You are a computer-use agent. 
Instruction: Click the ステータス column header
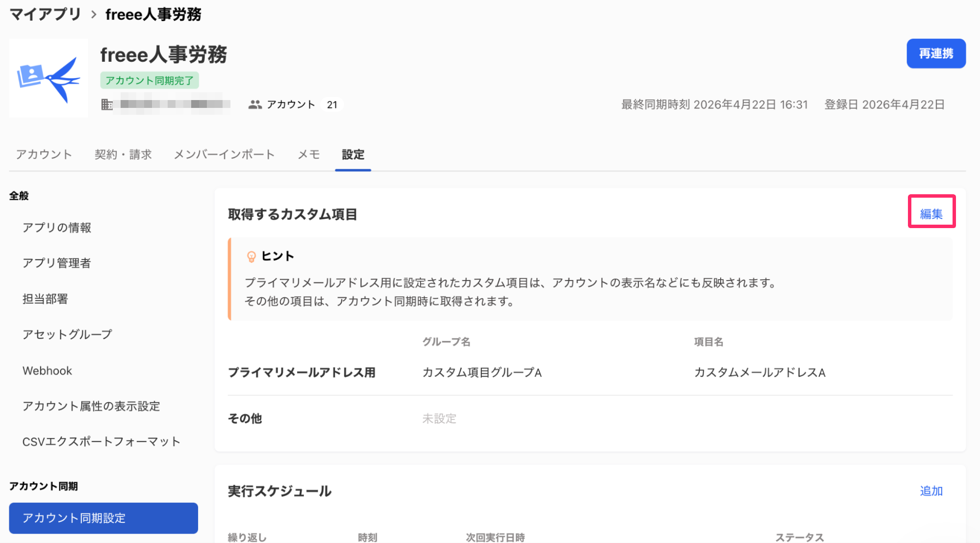coord(800,537)
